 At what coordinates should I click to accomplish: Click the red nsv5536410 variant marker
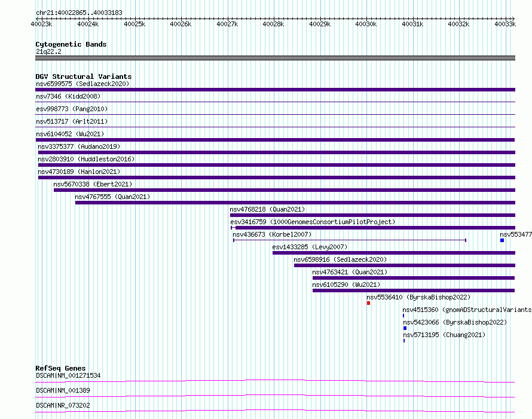click(x=368, y=303)
